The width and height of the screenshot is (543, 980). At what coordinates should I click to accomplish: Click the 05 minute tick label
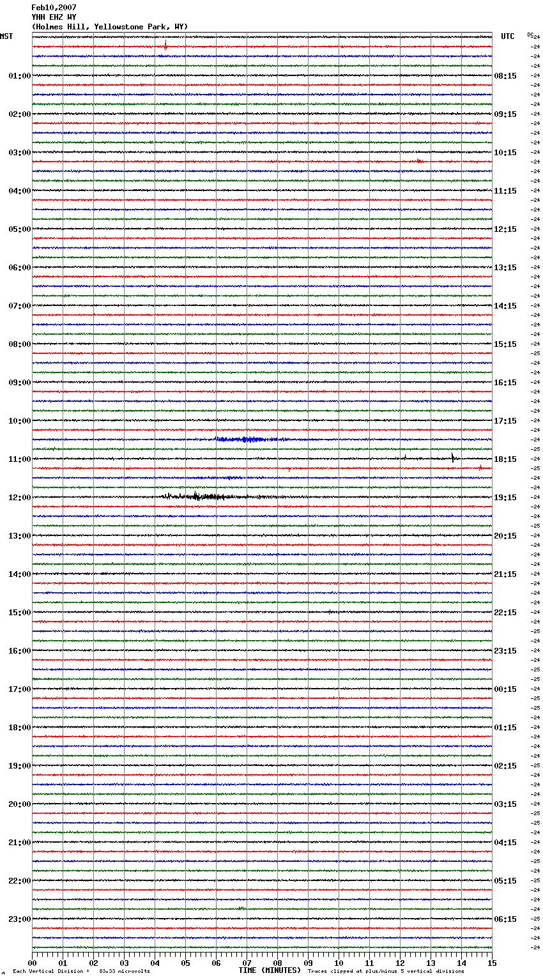click(186, 963)
